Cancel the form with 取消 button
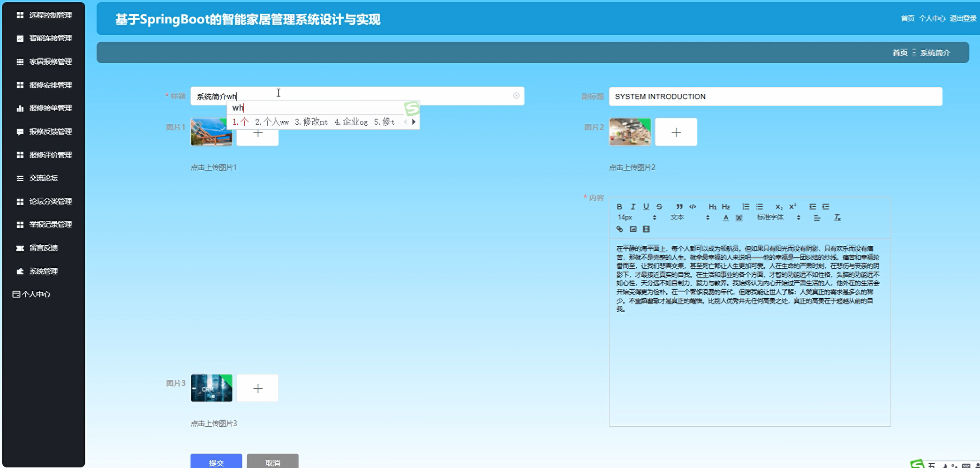The width and height of the screenshot is (980, 468). point(273,462)
